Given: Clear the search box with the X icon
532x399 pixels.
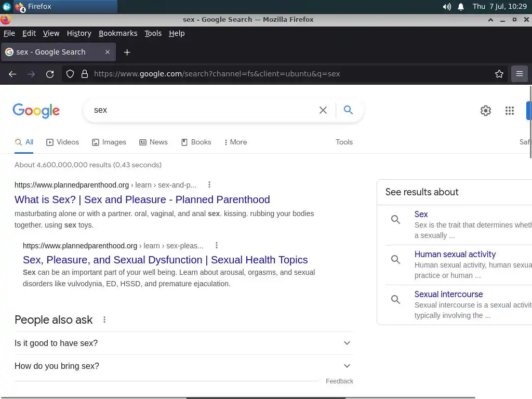Looking at the screenshot, I should point(323,110).
